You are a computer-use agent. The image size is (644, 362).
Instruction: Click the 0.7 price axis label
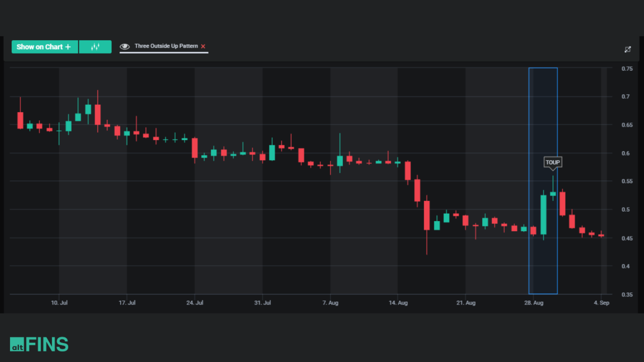[x=626, y=96]
